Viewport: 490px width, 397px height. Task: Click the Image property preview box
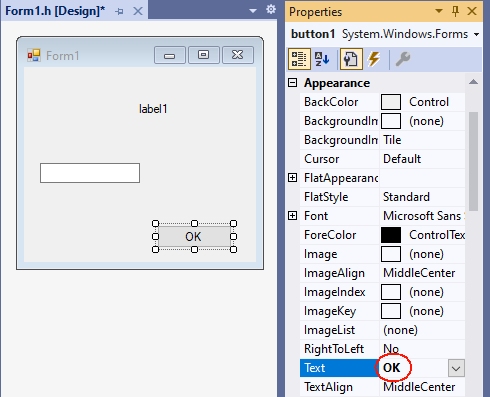pyautogui.click(x=391, y=254)
